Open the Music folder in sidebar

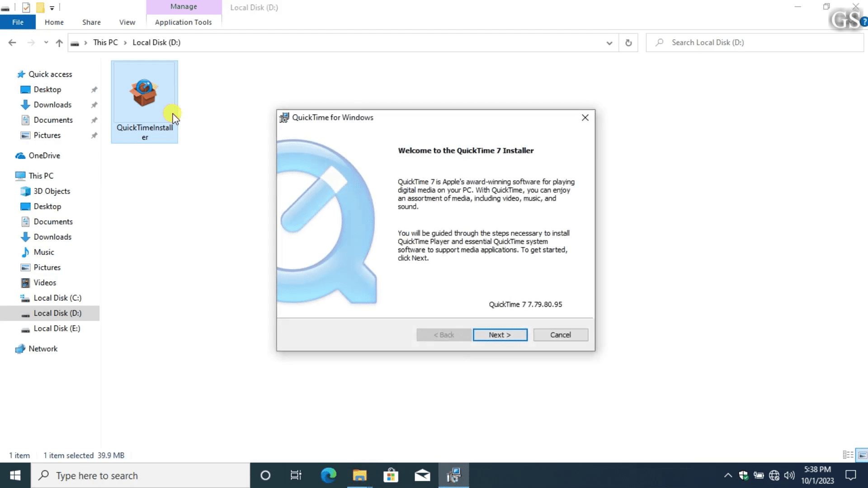pos(44,252)
